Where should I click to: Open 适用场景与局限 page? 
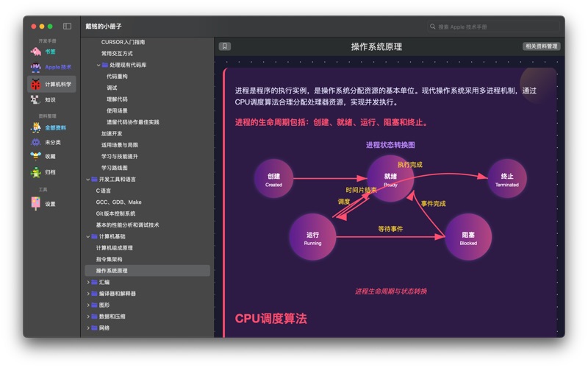119,145
